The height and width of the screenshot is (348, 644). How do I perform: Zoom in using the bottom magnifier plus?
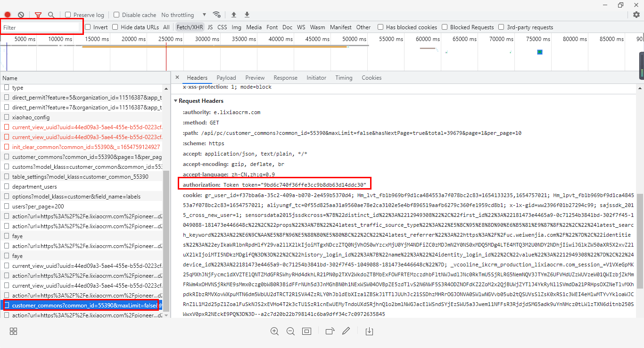274,331
